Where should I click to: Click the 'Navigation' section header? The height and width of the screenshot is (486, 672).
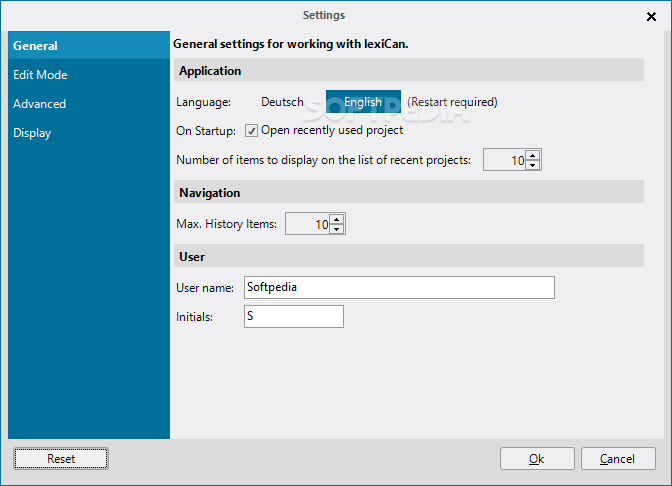[x=210, y=193]
